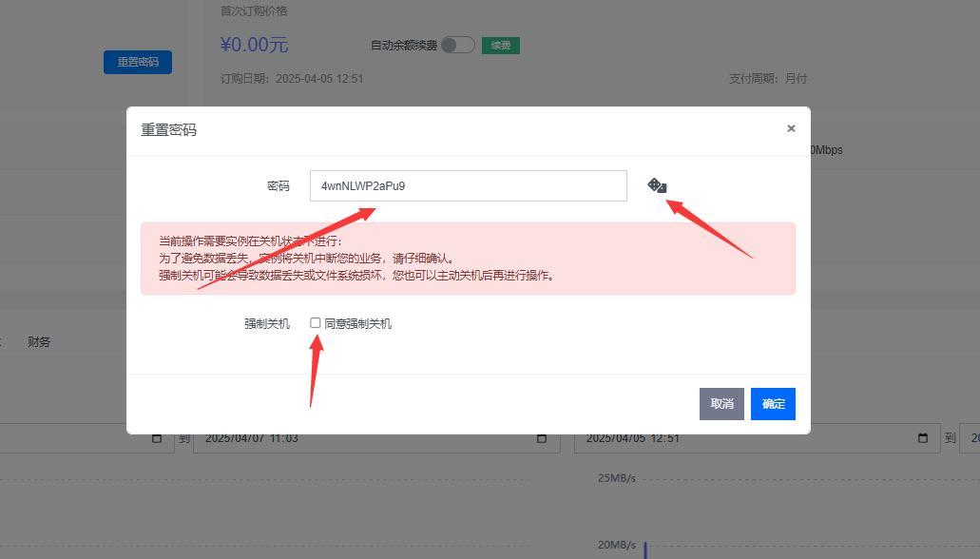This screenshot has height=559, width=980.
Task: Click the 首次订购价格 label
Action: point(254,11)
